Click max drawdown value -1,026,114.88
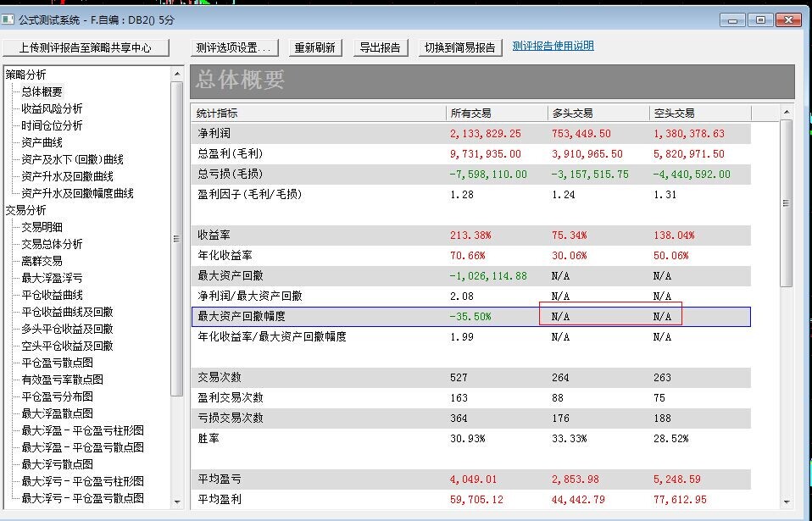 coord(488,276)
